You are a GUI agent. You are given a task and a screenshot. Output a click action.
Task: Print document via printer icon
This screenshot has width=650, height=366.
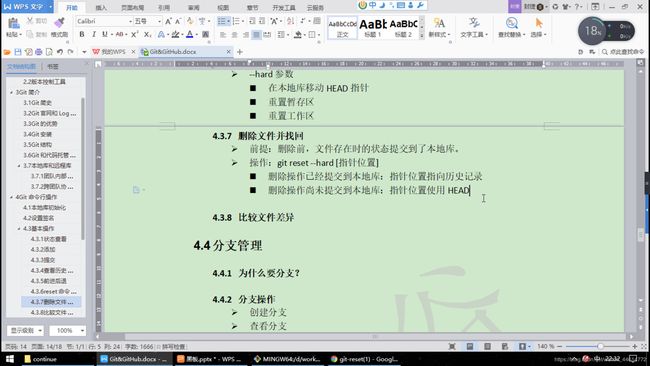(39, 52)
